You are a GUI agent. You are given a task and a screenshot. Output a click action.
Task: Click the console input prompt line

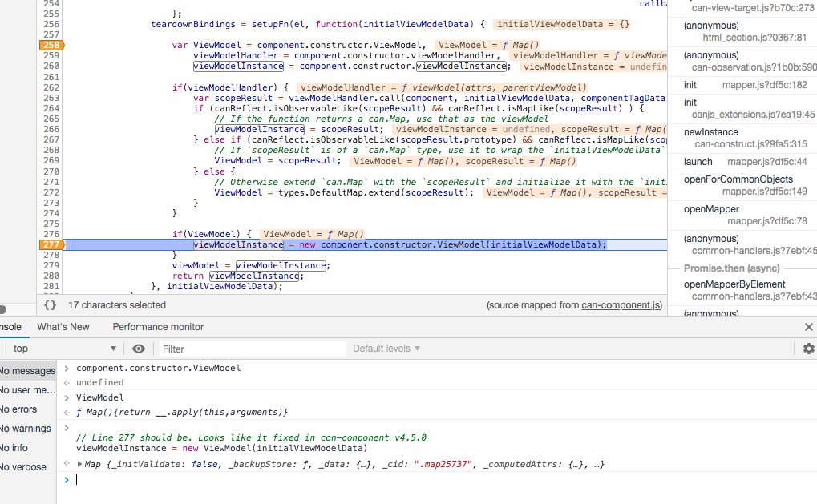(x=437, y=479)
